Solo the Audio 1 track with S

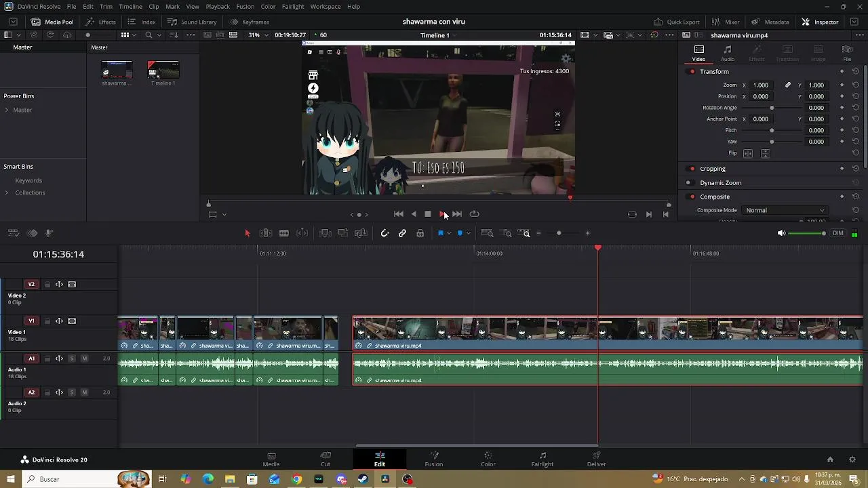tap(72, 359)
